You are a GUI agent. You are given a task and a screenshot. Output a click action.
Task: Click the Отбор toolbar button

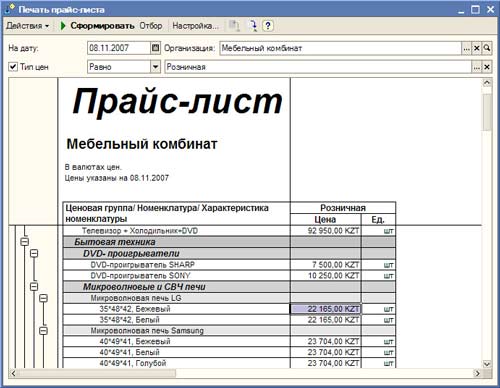click(151, 26)
